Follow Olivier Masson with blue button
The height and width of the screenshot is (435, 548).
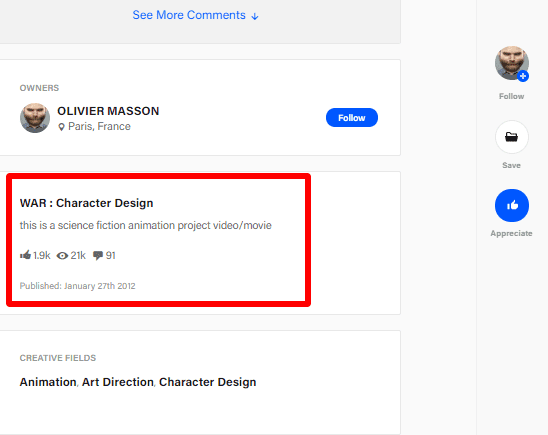coord(352,118)
